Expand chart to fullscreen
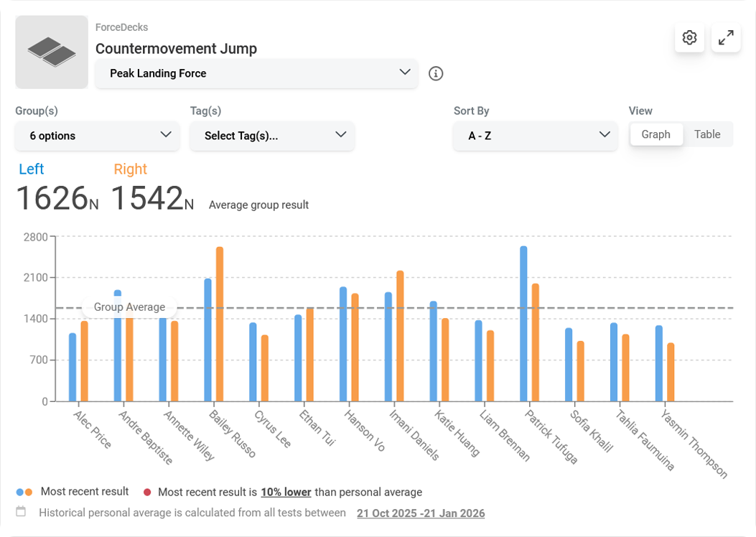 tap(726, 37)
